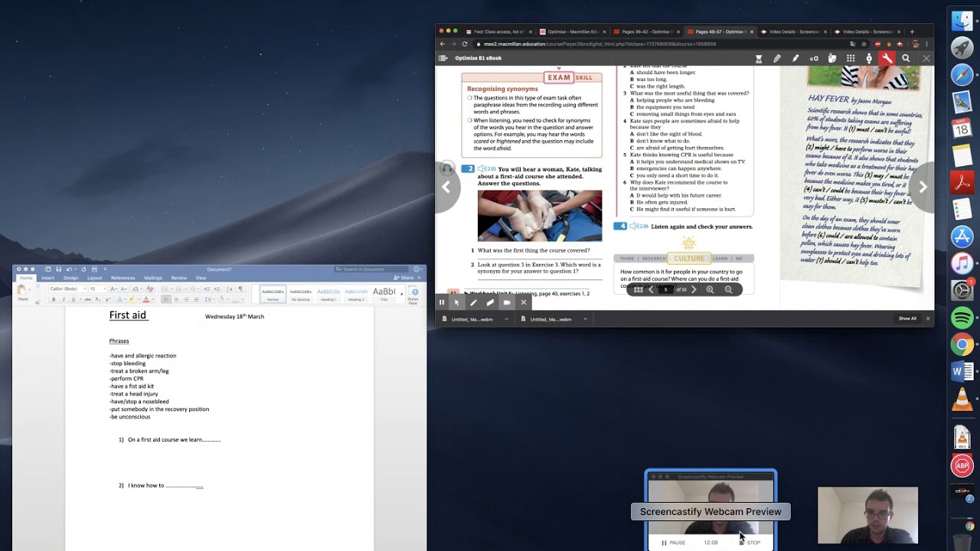Open the text highlight color dropdown arrow
The image size is (980, 551).
[x=139, y=299]
